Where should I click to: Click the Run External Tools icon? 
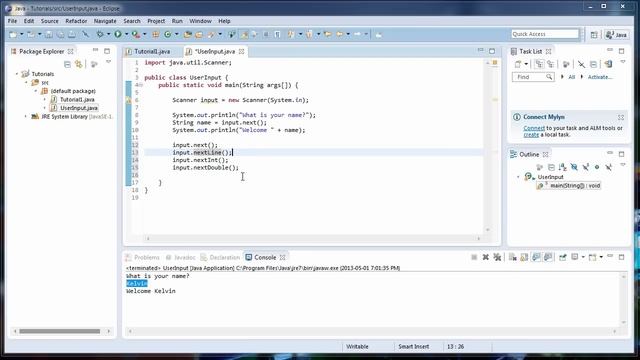pyautogui.click(x=136, y=35)
